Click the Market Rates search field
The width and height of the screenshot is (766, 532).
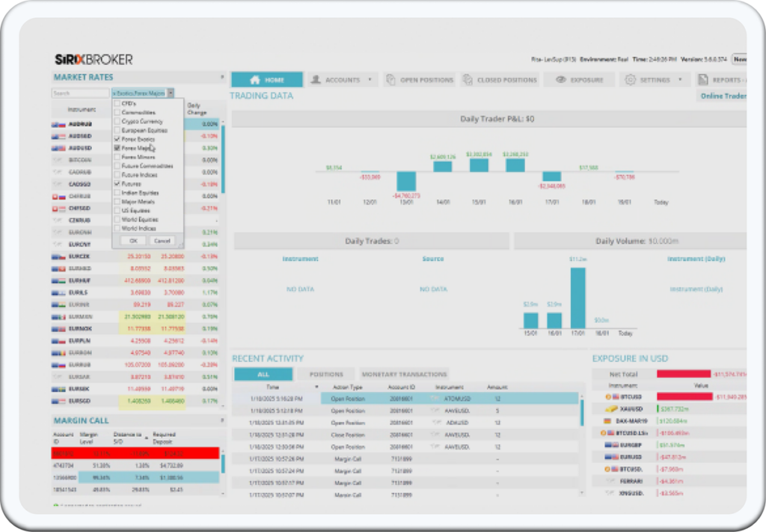pyautogui.click(x=80, y=94)
